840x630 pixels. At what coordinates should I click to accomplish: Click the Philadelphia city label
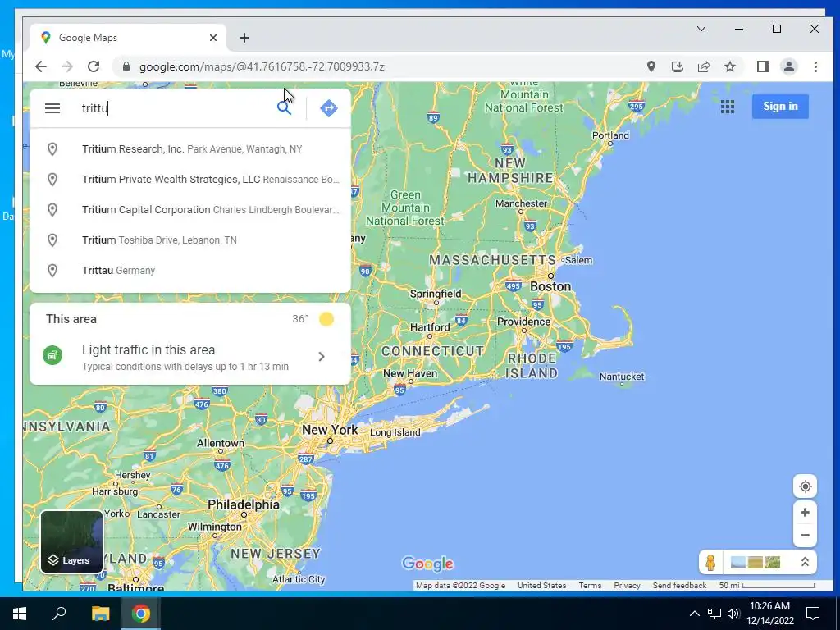pyautogui.click(x=243, y=504)
